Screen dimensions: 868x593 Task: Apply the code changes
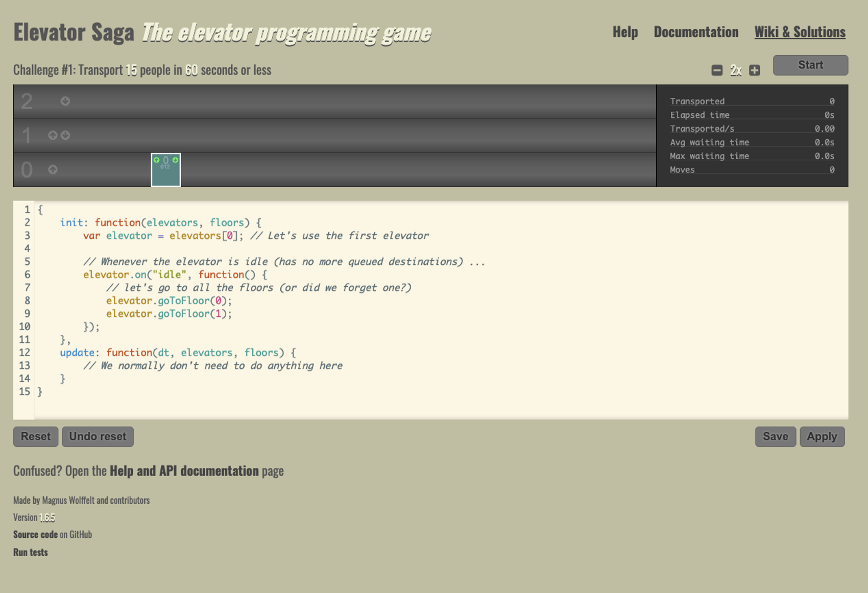822,437
